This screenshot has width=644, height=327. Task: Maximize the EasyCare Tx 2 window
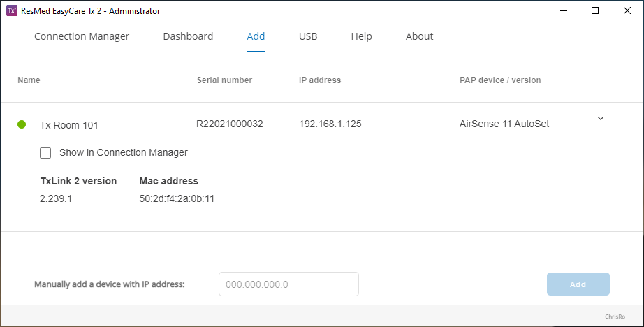click(594, 10)
